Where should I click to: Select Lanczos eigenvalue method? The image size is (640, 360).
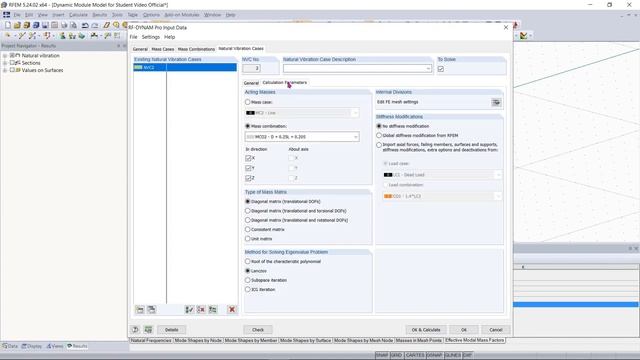[247, 271]
